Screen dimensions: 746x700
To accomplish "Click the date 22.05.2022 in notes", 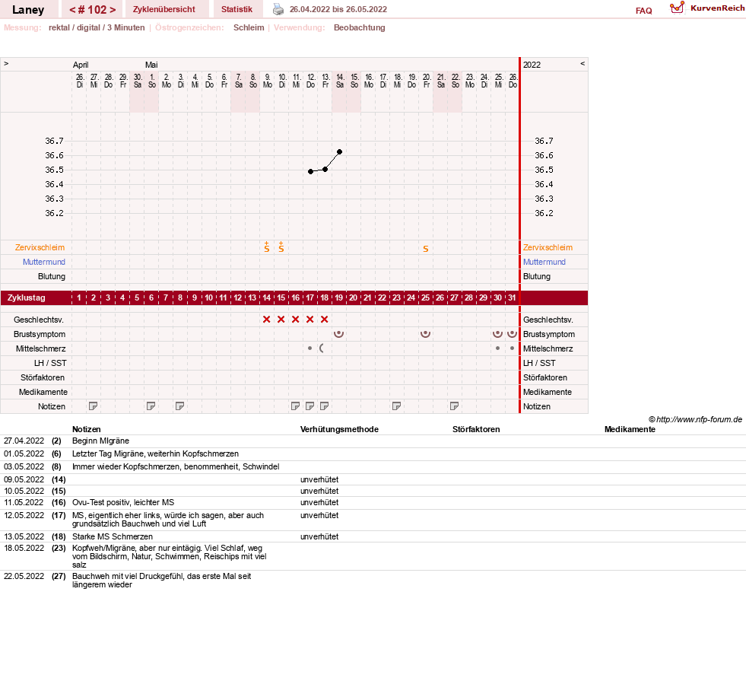I will coord(24,576).
